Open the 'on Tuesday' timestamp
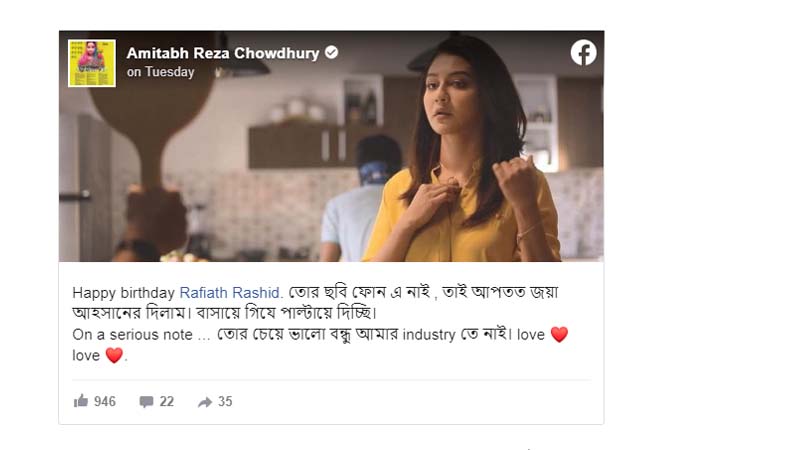 point(160,72)
